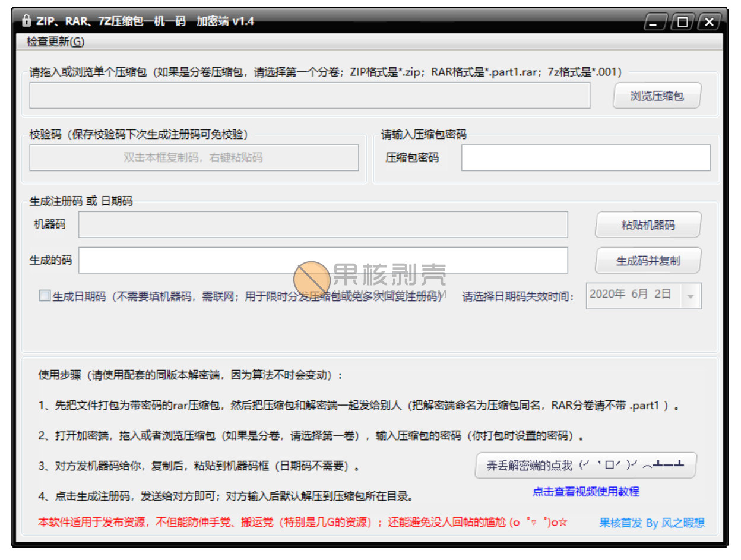Click the 弄丢解密端的点我 button
The image size is (741, 560).
(585, 466)
